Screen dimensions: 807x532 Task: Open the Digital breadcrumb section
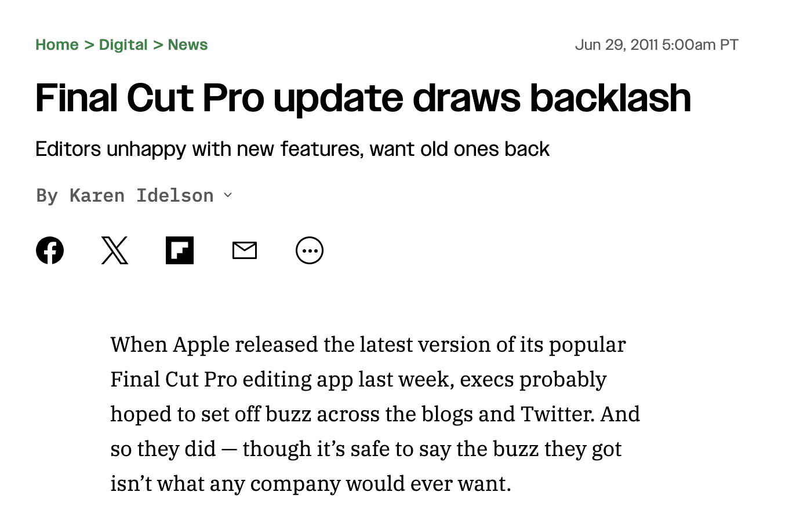[x=123, y=45]
